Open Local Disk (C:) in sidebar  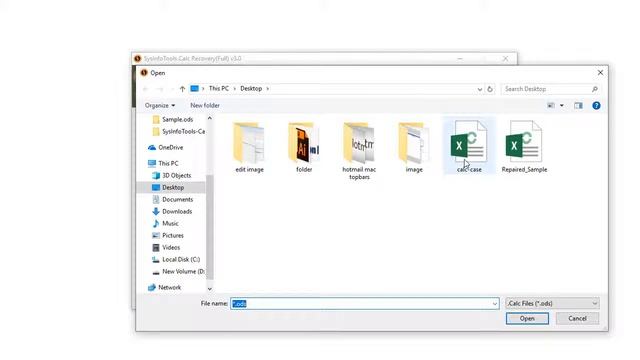coord(176,259)
